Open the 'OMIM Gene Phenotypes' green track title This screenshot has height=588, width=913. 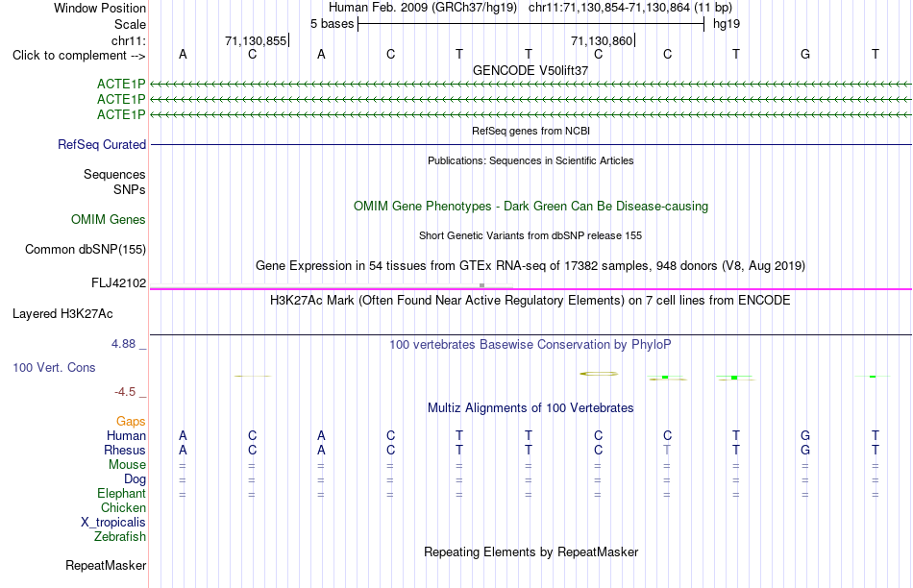[531, 207]
